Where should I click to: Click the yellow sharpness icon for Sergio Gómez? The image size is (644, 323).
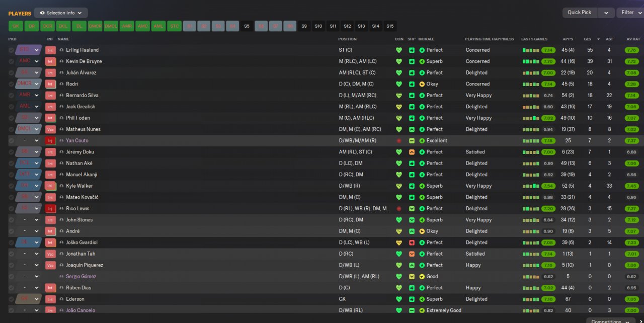412,276
